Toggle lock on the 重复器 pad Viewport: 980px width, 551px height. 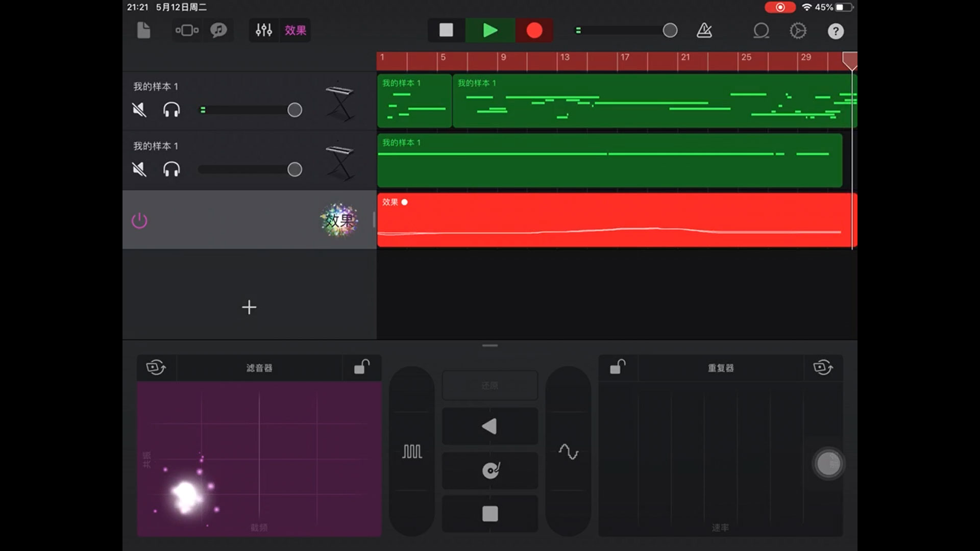point(618,367)
